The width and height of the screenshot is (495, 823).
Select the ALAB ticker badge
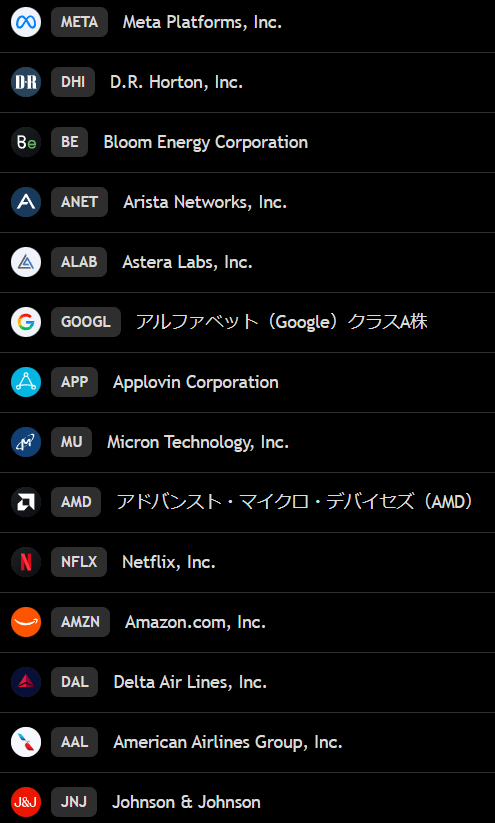[79, 262]
